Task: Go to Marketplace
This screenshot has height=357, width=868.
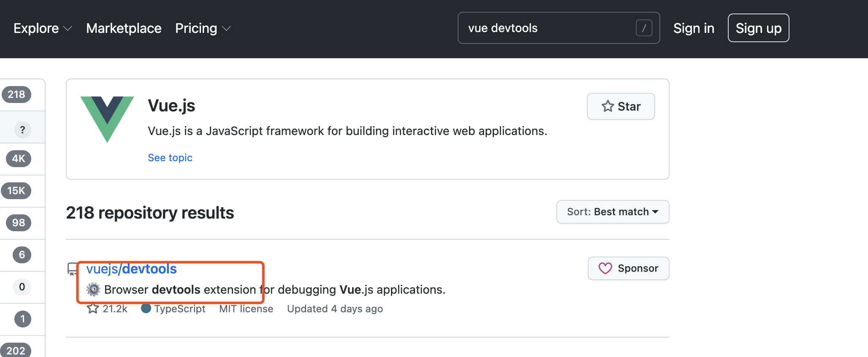Action: (124, 28)
